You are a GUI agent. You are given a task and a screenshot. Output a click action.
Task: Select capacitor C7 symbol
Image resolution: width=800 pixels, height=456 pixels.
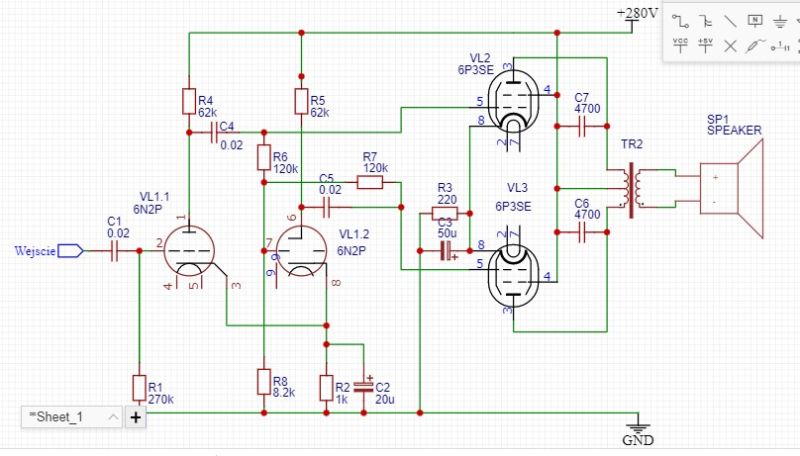pyautogui.click(x=582, y=126)
